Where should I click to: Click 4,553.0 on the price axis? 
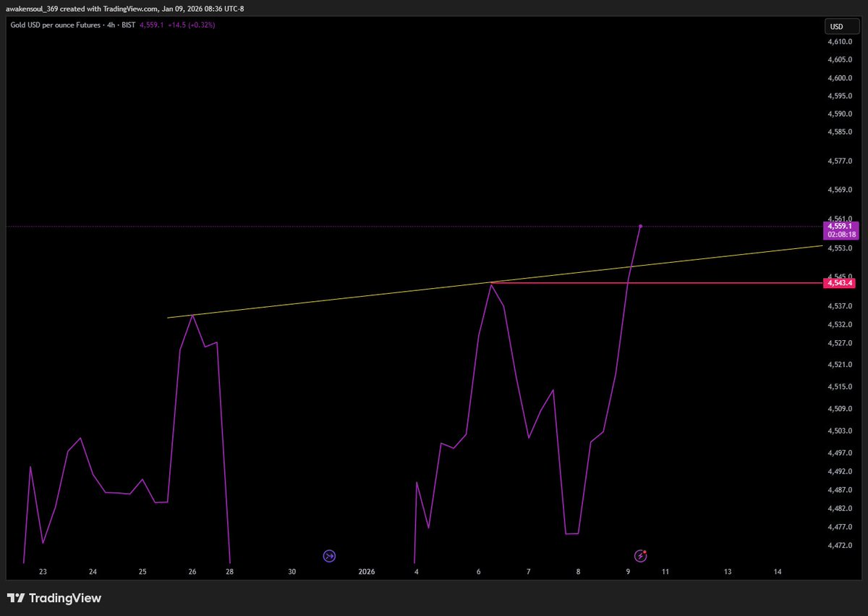(841, 248)
